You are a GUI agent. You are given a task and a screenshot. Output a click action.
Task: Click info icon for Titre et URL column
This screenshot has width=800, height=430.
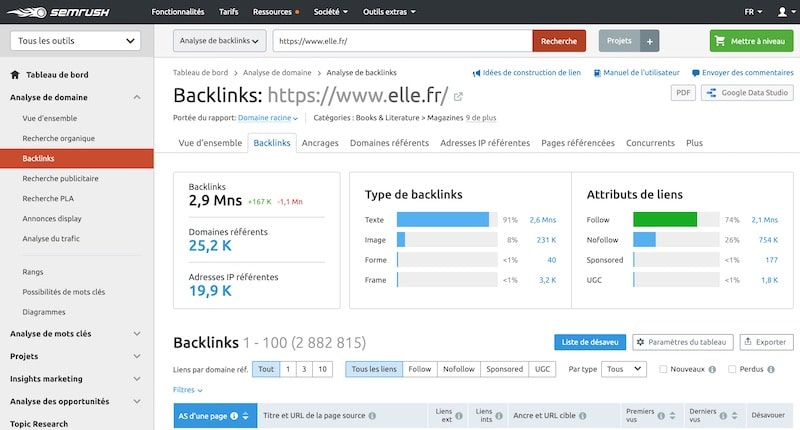[372, 416]
